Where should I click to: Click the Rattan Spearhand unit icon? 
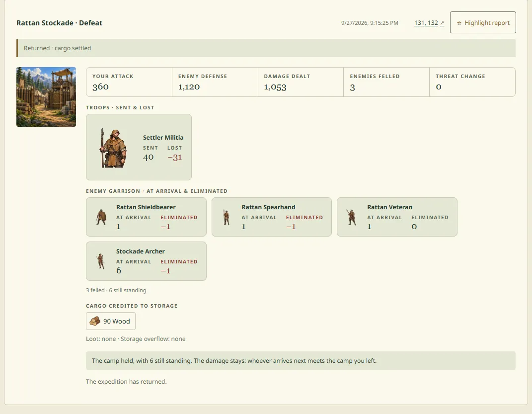[x=227, y=217]
